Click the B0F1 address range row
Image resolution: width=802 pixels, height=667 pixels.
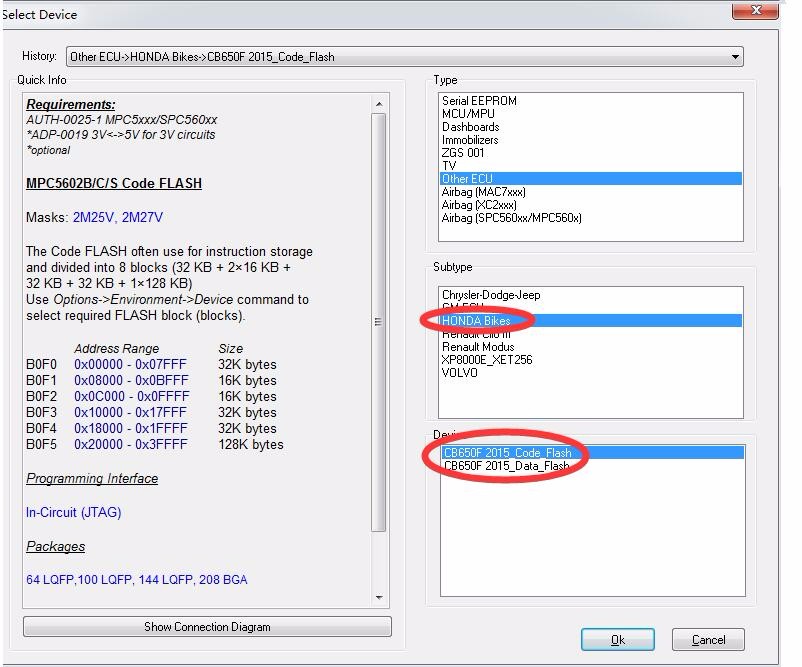(151, 380)
